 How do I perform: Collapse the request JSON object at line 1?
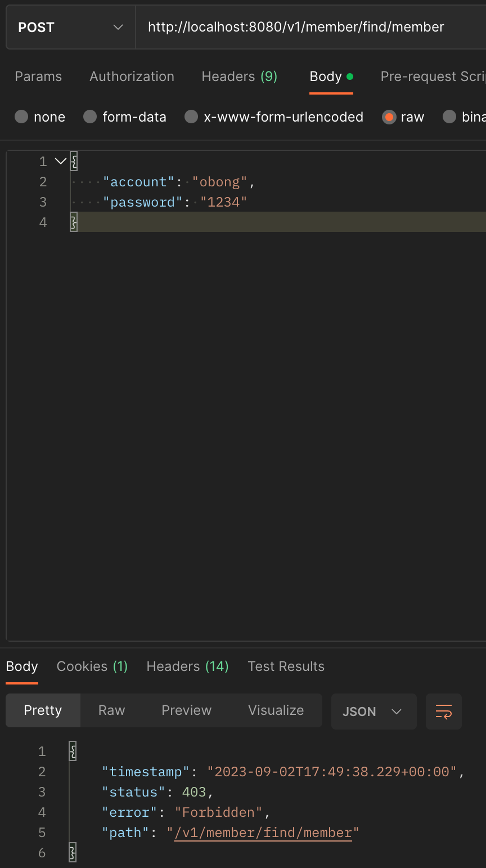[61, 162]
